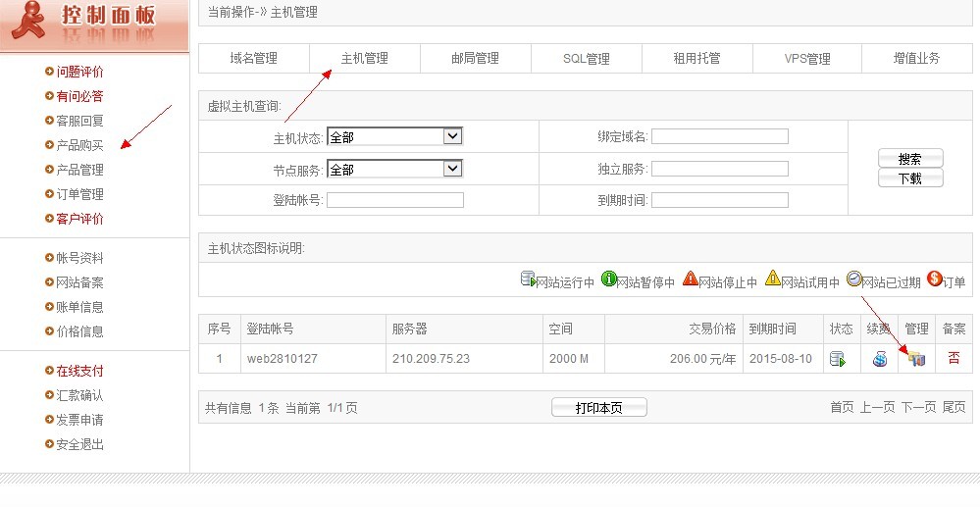Switch to the 域名管理 tab
Screen dimensions: 980x507
point(254,58)
